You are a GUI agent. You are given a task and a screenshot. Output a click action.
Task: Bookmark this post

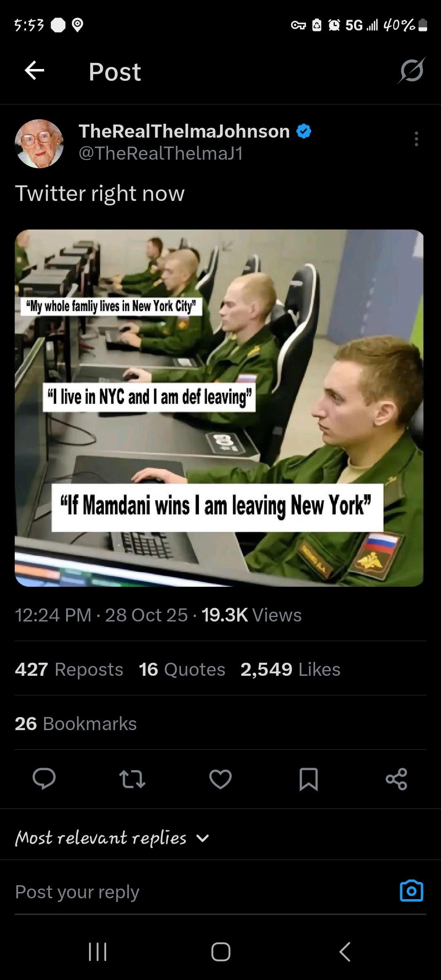pos(309,779)
